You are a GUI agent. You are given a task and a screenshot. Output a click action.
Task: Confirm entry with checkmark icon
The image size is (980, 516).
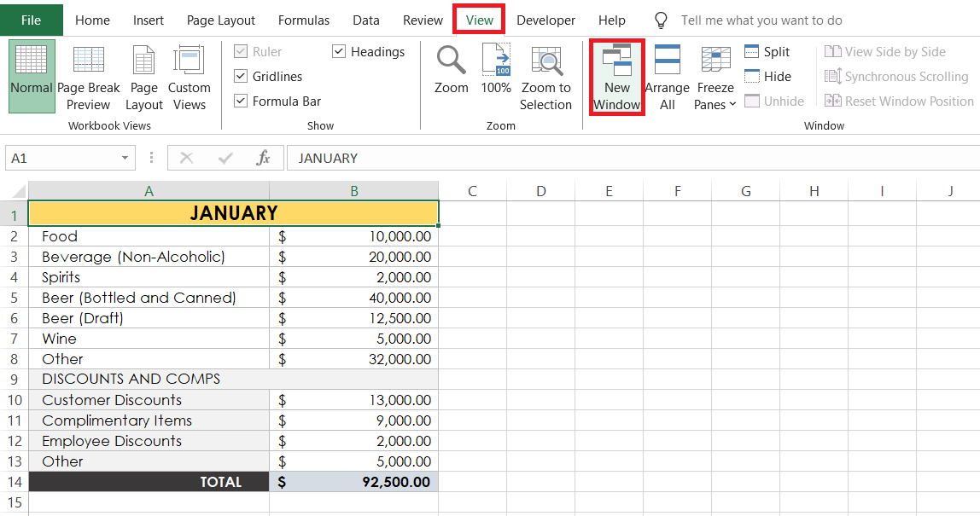[x=225, y=158]
